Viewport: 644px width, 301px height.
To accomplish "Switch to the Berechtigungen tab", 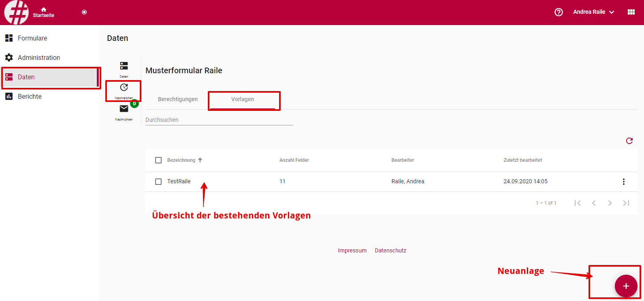I will [x=178, y=99].
